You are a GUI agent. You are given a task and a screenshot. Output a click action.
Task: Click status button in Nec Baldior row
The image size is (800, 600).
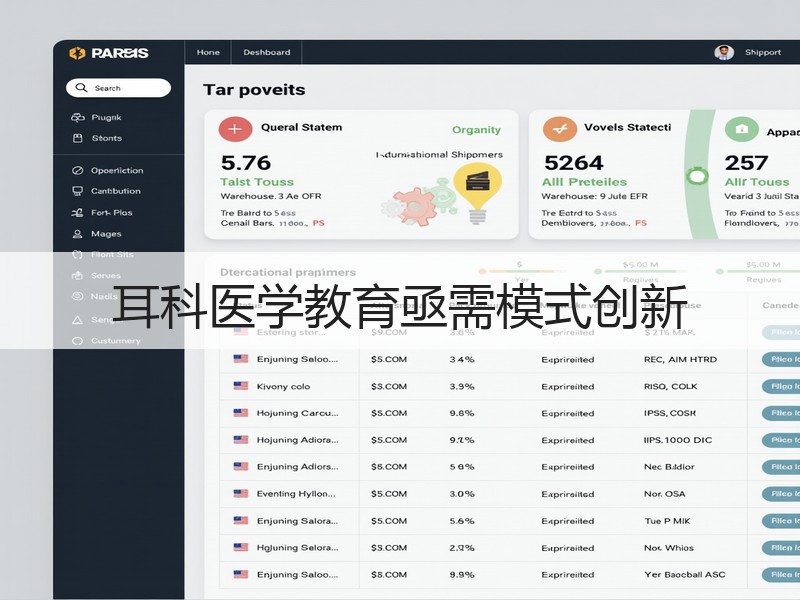click(x=781, y=467)
